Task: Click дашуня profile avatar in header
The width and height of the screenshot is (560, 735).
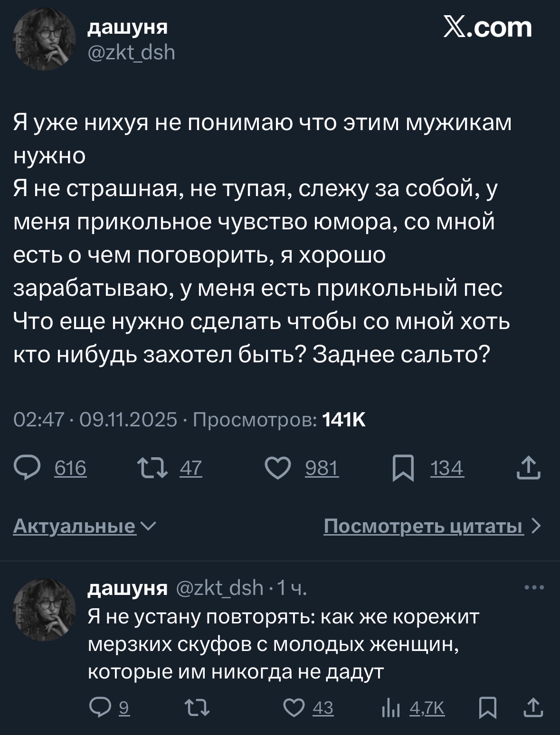Action: [45, 39]
